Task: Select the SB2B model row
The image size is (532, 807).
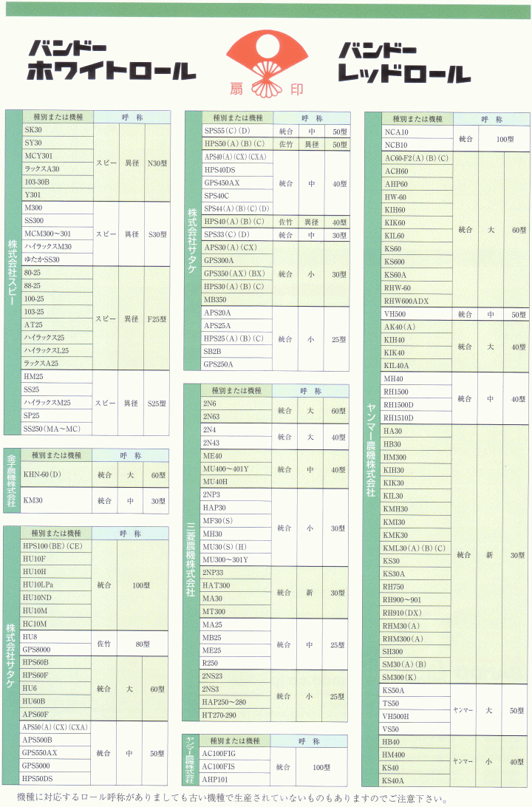Action: coord(236,352)
